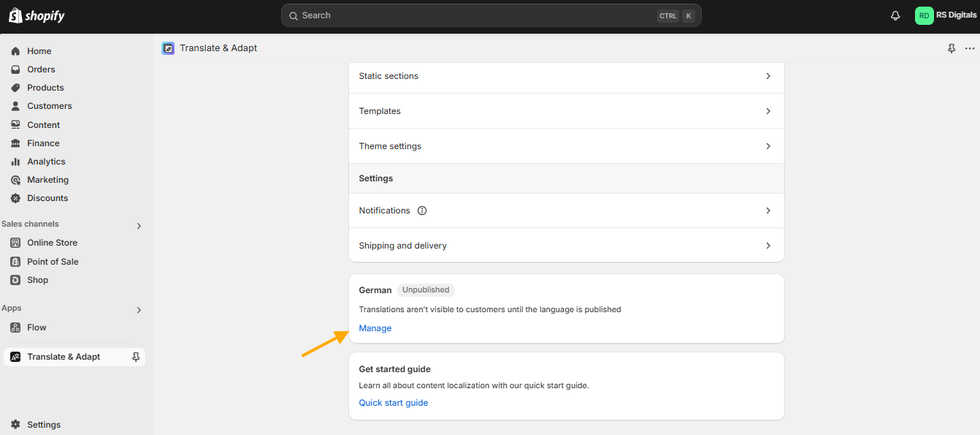Open Settings from the gear icon
Screen dimensions: 980x435
click(15, 425)
